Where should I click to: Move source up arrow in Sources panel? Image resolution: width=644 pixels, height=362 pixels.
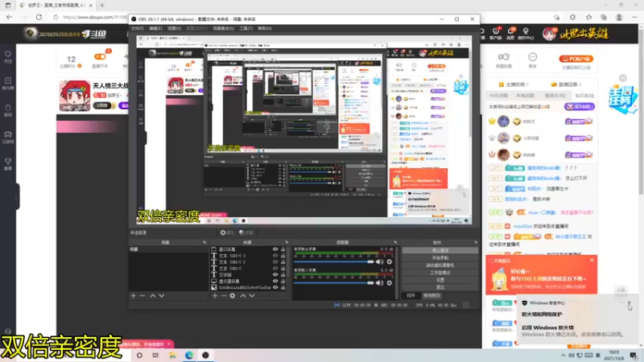pyautogui.click(x=243, y=295)
